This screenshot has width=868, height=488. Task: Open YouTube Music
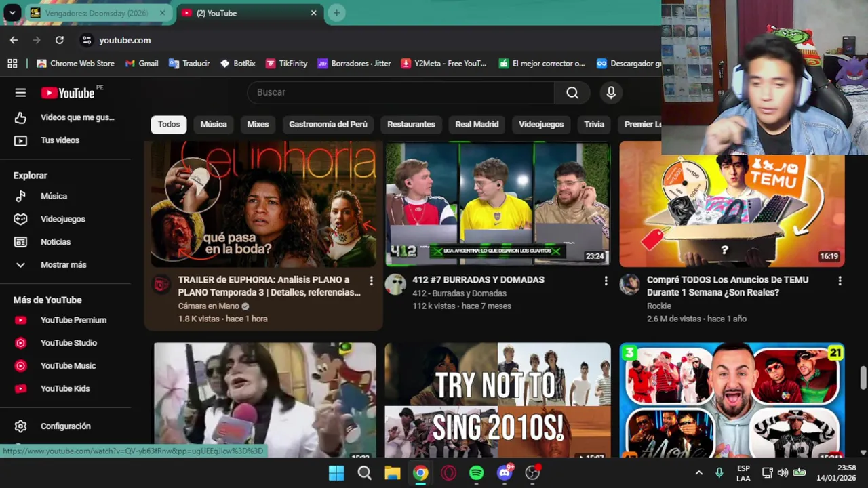coord(65,366)
